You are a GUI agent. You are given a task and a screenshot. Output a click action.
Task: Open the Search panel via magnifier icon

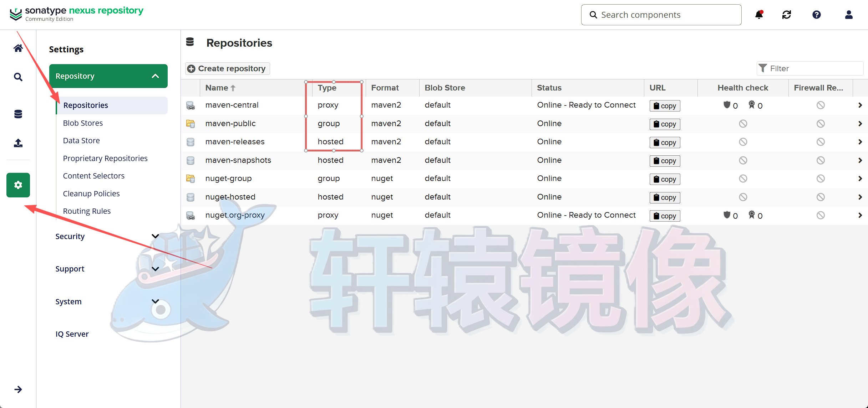[x=18, y=77]
